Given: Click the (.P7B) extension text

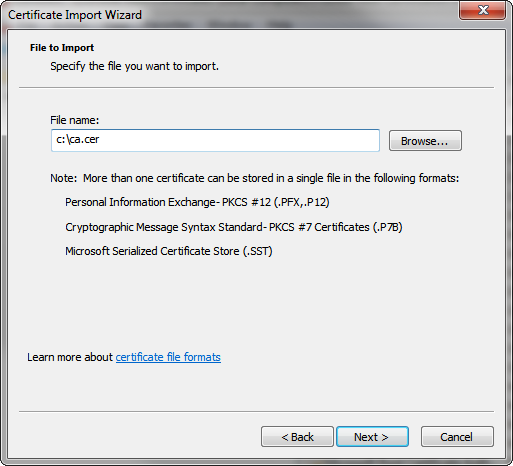Looking at the screenshot, I should (x=387, y=227).
